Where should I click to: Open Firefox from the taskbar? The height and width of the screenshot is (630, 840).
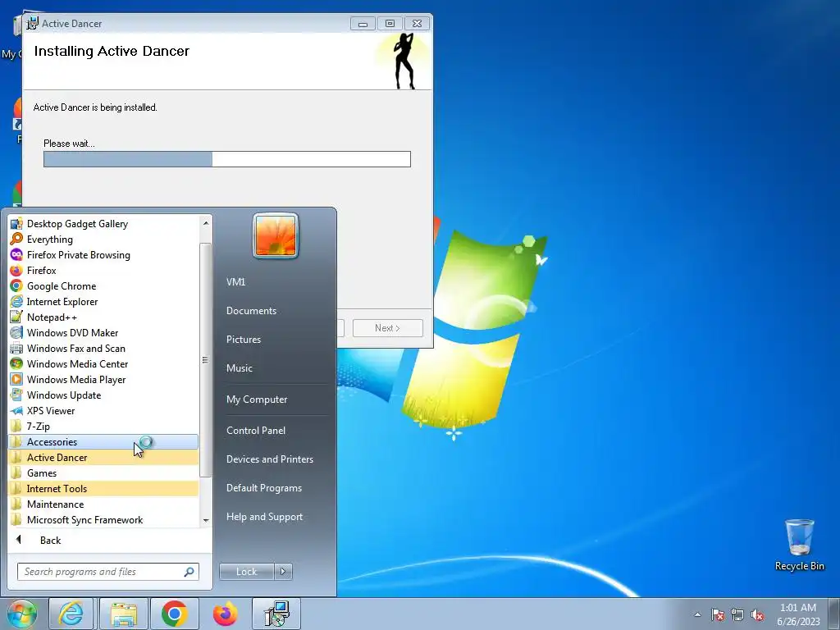click(x=225, y=614)
